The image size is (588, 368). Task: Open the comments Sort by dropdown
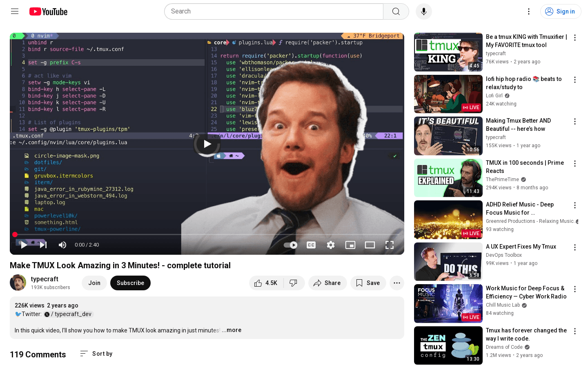coord(96,354)
